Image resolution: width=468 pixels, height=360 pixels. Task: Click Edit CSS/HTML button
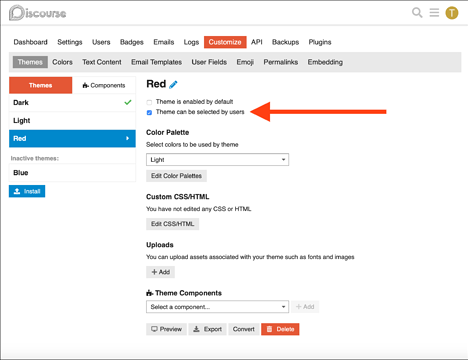tap(172, 224)
